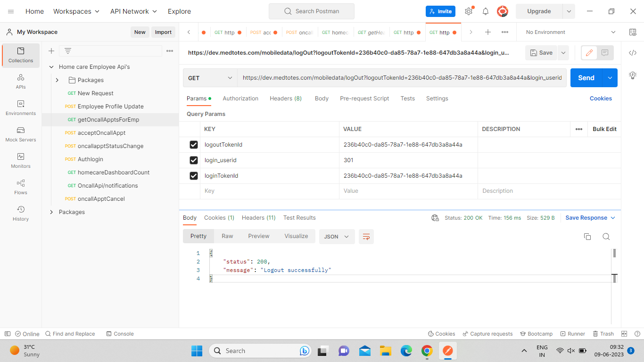Open the Collections sidebar section
This screenshot has height=362, width=644.
tap(21, 55)
